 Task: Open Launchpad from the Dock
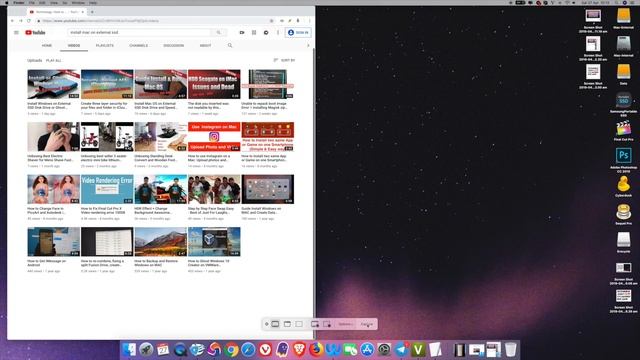pos(146,350)
